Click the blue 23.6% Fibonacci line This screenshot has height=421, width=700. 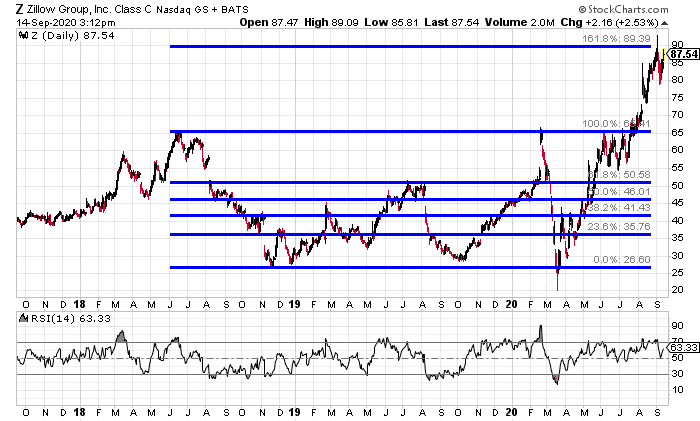pyautogui.click(x=410, y=234)
